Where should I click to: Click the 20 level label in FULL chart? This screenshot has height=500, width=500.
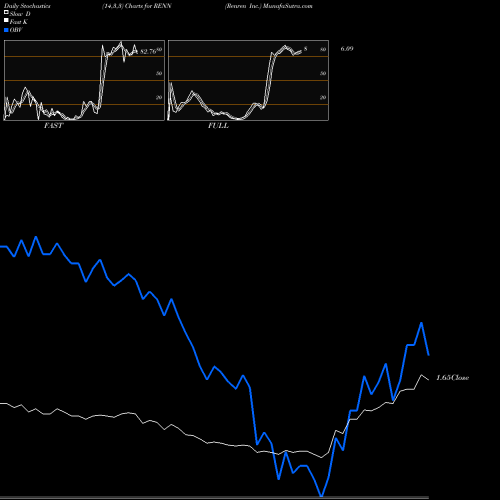[x=323, y=97]
